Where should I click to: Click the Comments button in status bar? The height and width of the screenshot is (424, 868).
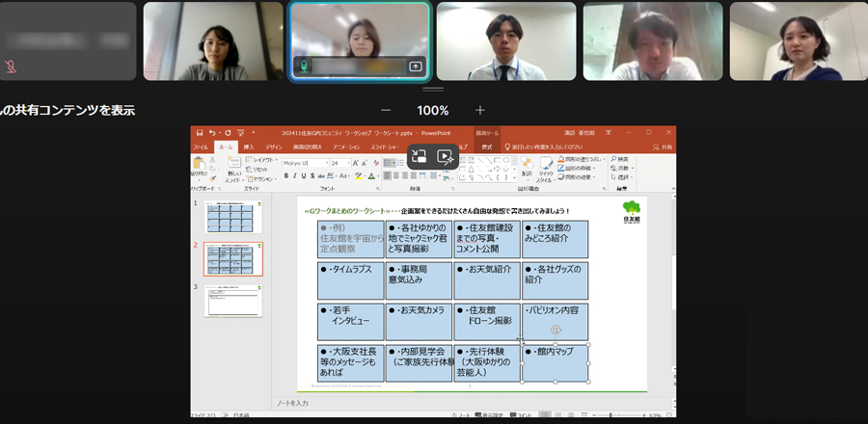tap(522, 415)
